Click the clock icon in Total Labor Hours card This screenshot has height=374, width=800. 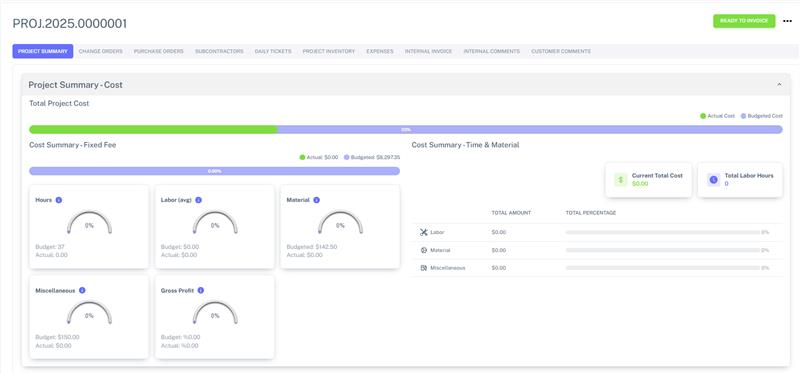click(713, 180)
